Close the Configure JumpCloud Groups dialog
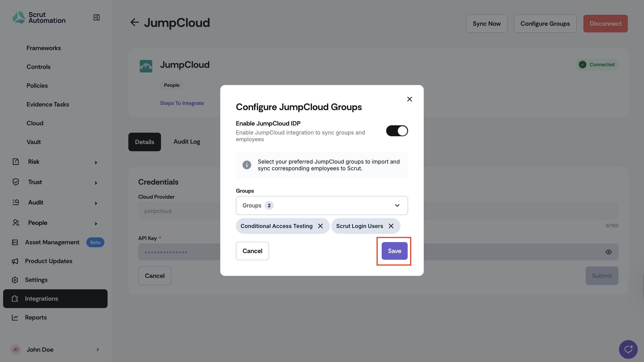 409,99
